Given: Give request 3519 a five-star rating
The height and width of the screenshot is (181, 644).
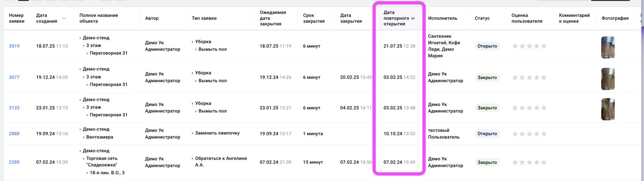Looking at the screenshot, I should tap(544, 46).
